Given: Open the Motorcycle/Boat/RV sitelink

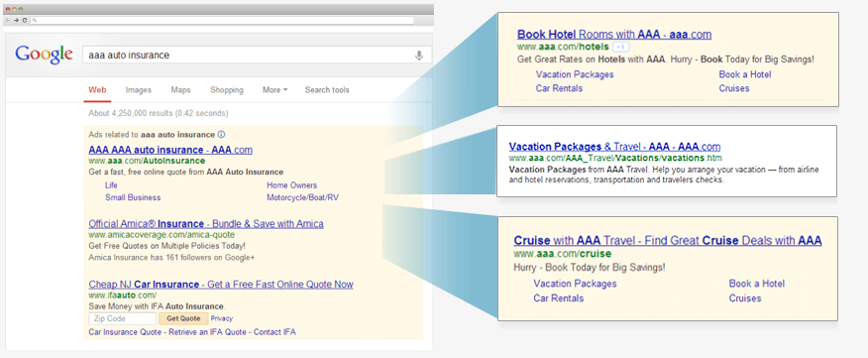Looking at the screenshot, I should pos(302,197).
